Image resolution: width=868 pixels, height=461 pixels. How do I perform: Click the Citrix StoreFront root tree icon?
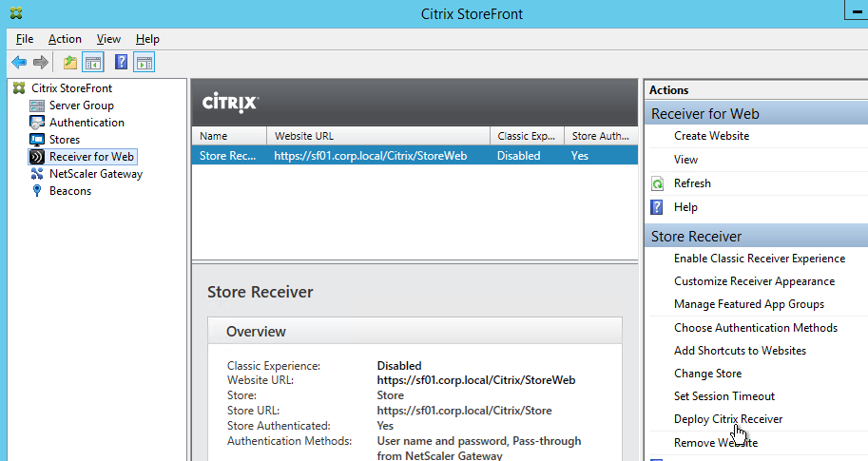(19, 88)
